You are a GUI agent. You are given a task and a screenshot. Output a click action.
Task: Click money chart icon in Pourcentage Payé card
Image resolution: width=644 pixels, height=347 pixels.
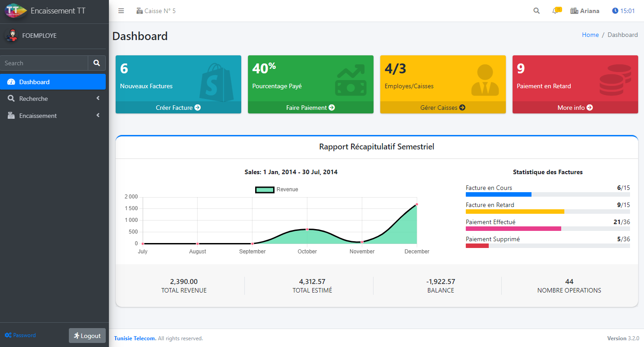(351, 80)
